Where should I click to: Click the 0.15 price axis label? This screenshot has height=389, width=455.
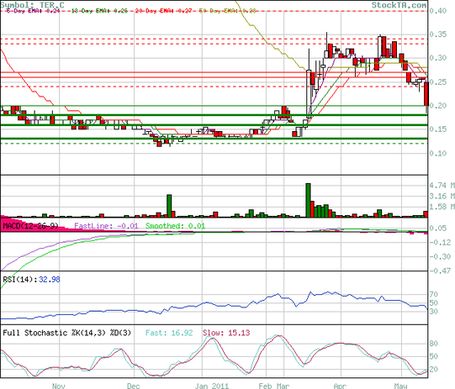[x=438, y=129]
